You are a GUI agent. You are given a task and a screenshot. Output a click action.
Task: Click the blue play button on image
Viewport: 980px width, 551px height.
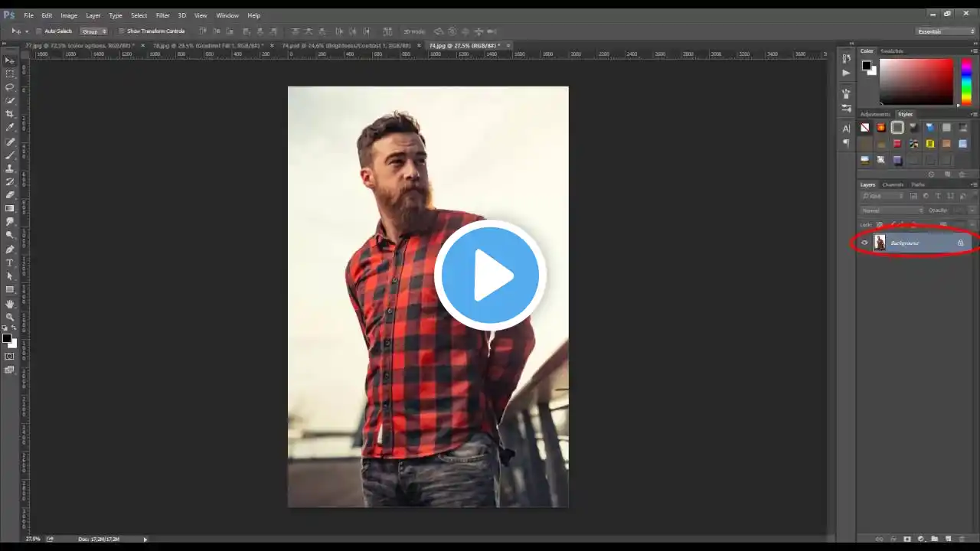[x=490, y=275]
